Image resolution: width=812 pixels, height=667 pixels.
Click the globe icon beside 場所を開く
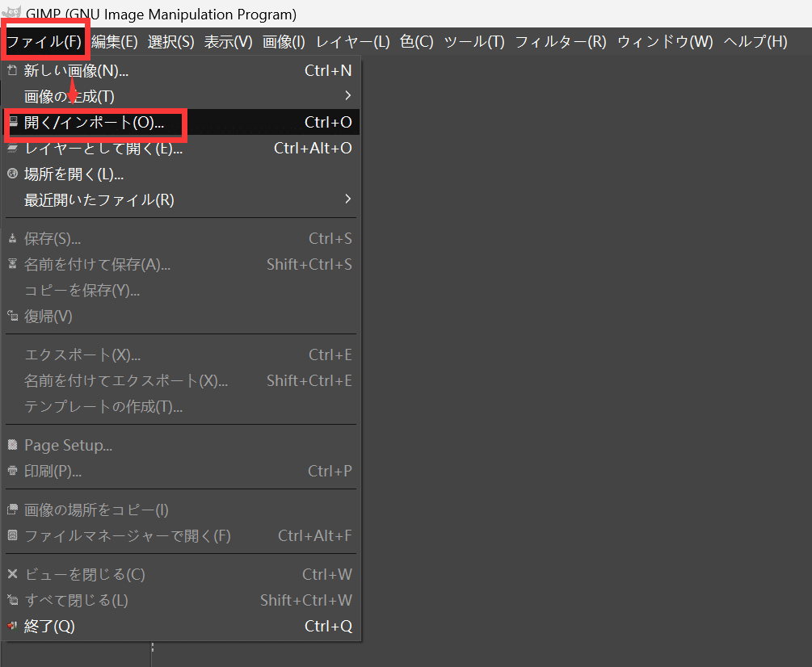tap(13, 174)
